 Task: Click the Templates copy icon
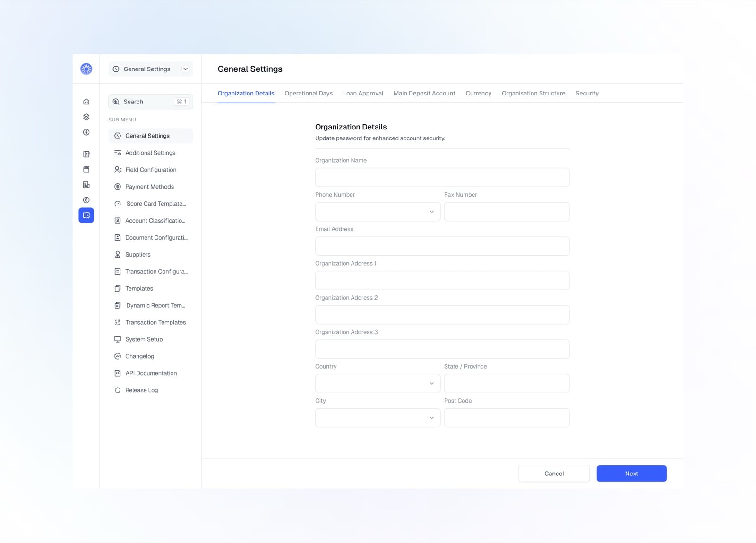tap(118, 288)
